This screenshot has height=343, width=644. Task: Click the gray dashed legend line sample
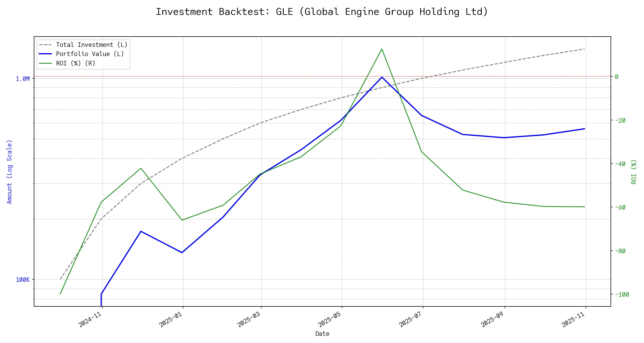click(46, 45)
